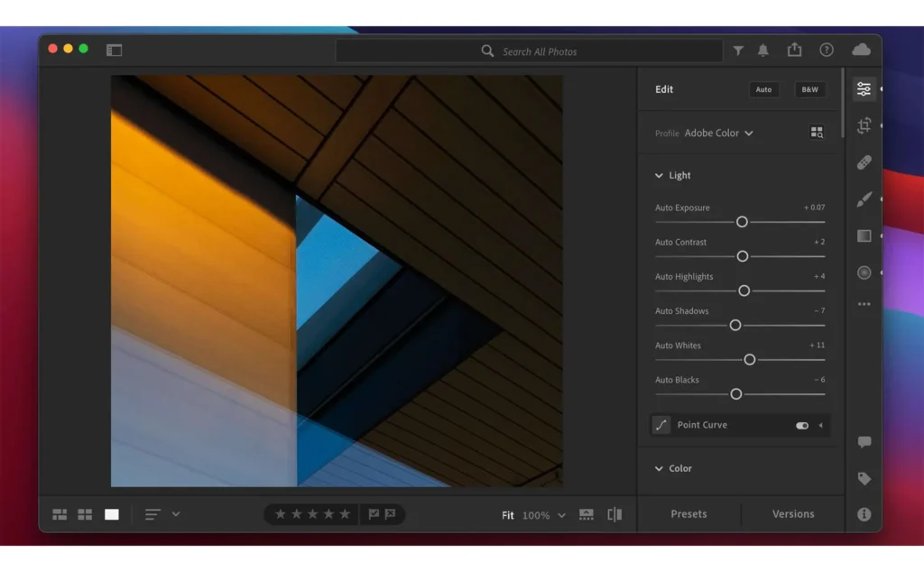
Task: Select 100% zoom level
Action: pyautogui.click(x=536, y=515)
